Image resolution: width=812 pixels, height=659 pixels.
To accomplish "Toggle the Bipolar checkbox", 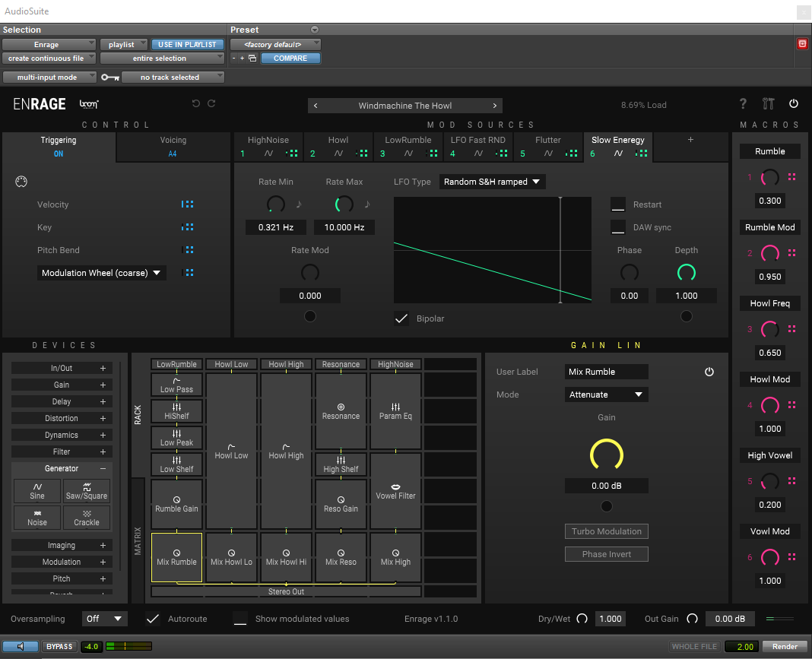I will click(401, 318).
